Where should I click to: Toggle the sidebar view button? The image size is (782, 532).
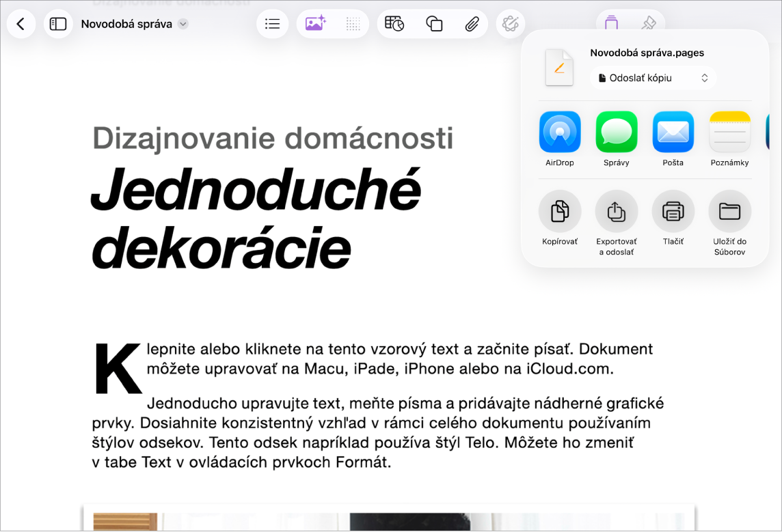pyautogui.click(x=58, y=24)
